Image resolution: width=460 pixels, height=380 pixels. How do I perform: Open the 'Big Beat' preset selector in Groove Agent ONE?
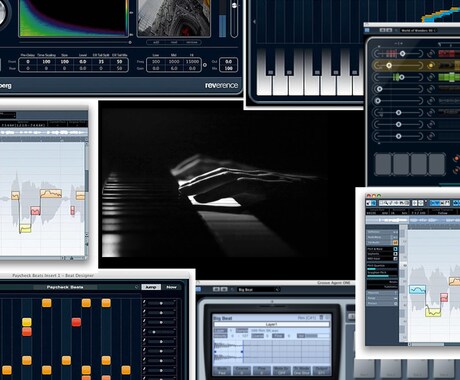(258, 290)
